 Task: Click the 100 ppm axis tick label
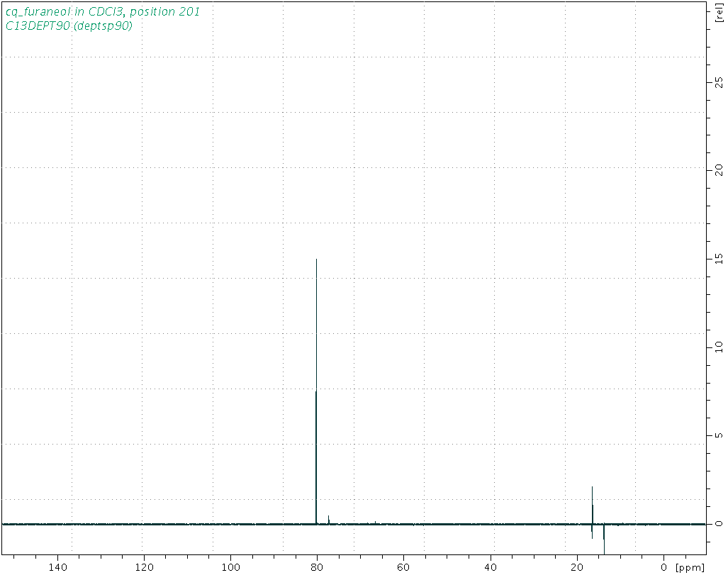(231, 567)
